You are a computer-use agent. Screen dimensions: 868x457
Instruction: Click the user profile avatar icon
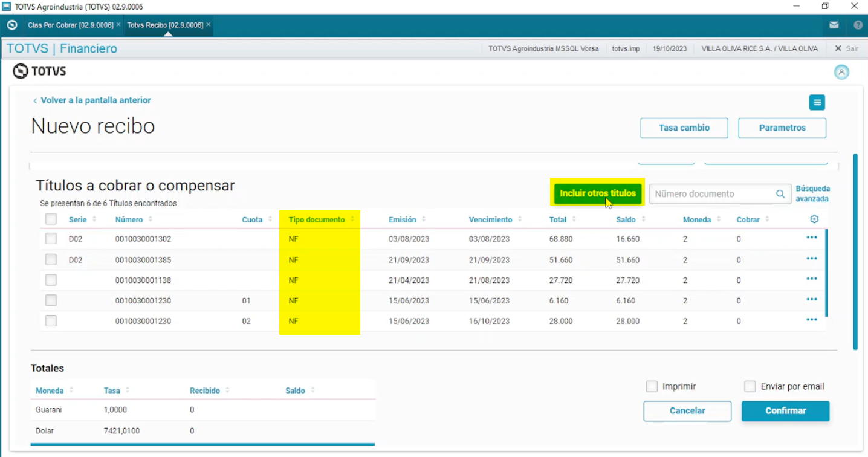coord(841,73)
